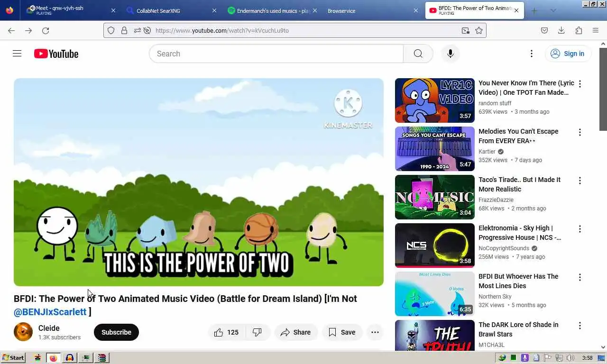The width and height of the screenshot is (607, 364).
Task: Click the Sign in button
Action: [568, 54]
